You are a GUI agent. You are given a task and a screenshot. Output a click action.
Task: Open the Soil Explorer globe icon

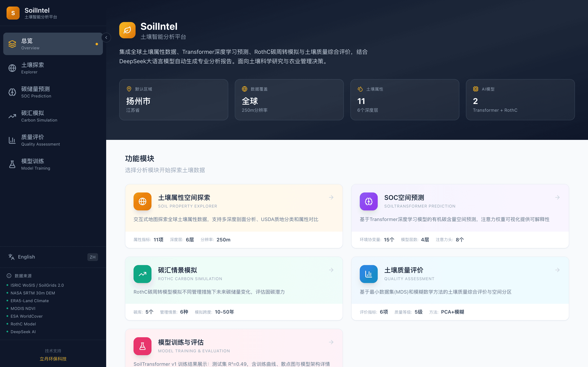pyautogui.click(x=12, y=68)
